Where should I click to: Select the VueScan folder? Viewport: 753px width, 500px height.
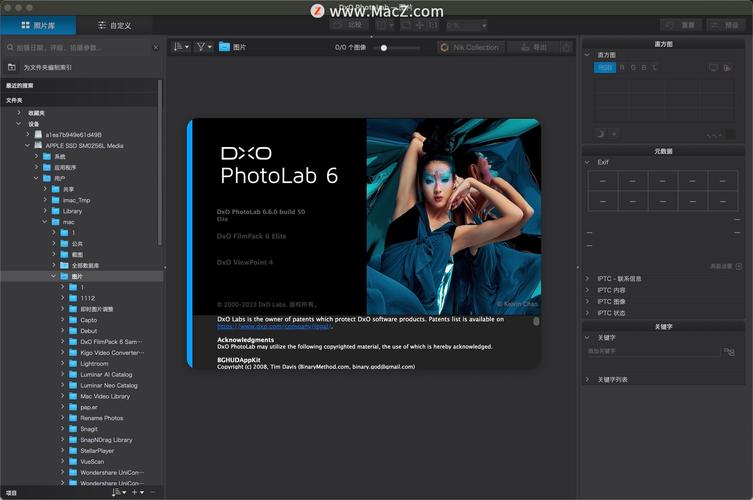[x=92, y=462]
